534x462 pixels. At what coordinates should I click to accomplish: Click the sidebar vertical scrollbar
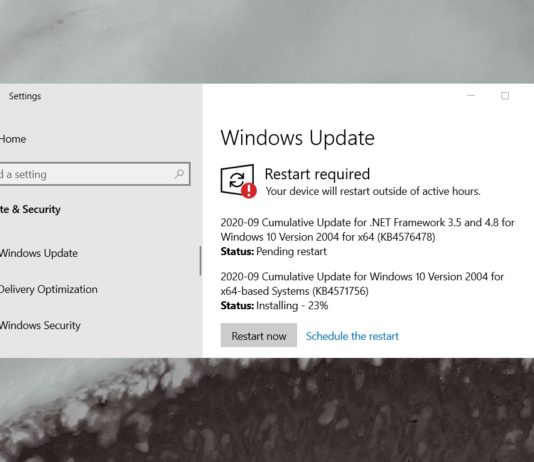coord(200,261)
